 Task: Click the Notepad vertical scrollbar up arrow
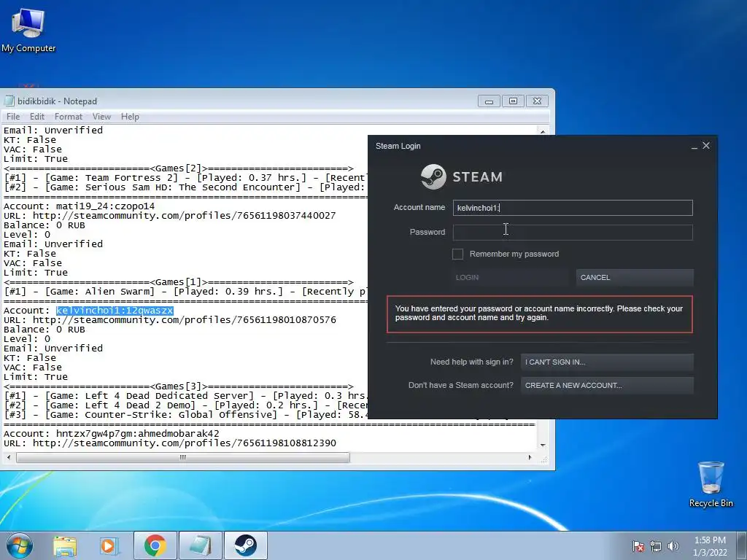[x=543, y=131]
